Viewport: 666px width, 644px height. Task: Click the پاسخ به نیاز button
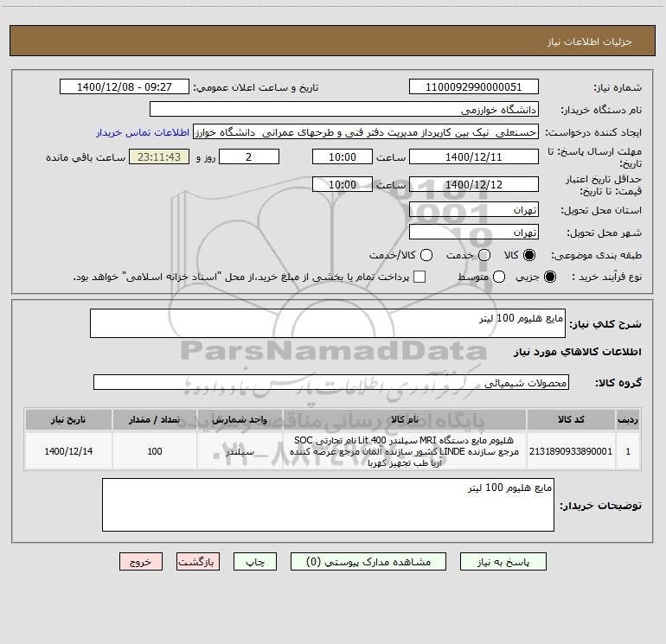coord(503,562)
